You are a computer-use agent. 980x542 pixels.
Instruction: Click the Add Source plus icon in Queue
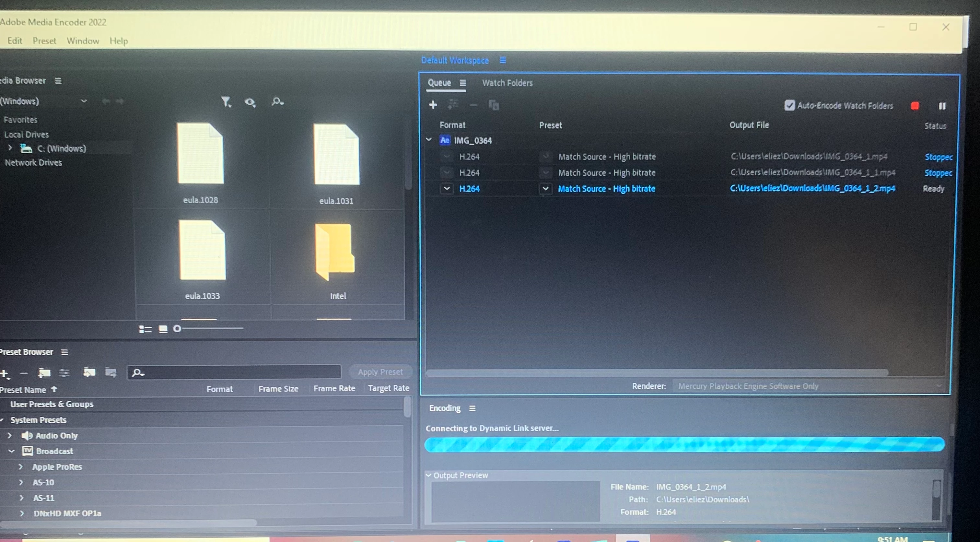433,105
